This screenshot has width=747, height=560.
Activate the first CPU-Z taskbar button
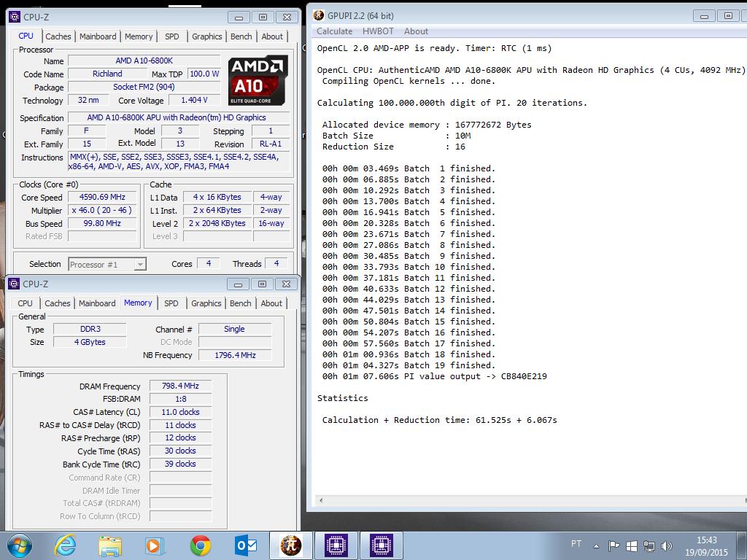336,545
